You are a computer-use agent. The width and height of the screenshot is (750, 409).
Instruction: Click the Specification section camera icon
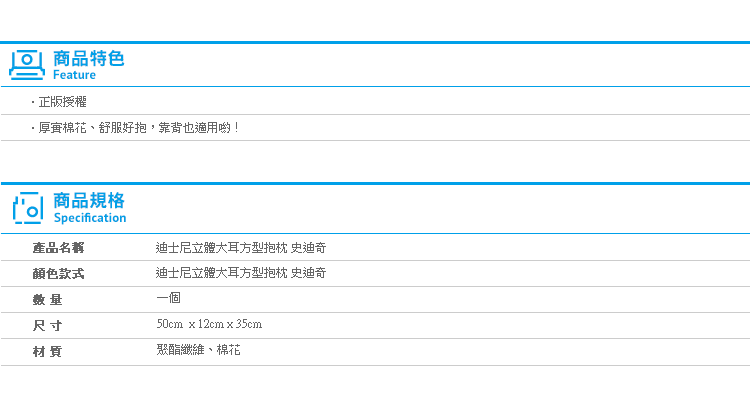pyautogui.click(x=28, y=208)
